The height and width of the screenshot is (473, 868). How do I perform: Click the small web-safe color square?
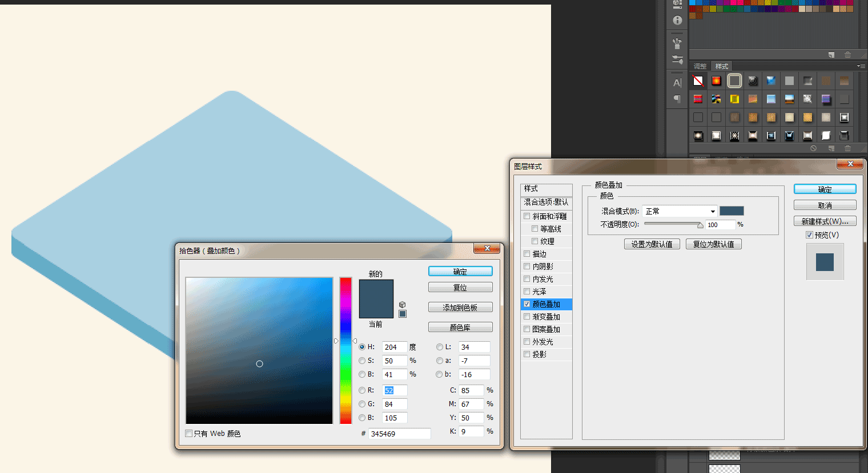[403, 314]
